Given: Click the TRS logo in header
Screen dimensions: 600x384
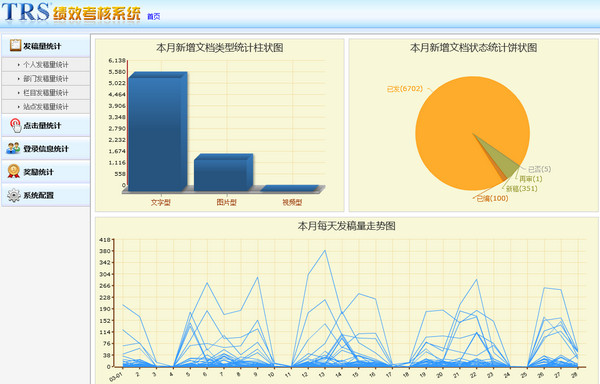Looking at the screenshot, I should [x=26, y=12].
